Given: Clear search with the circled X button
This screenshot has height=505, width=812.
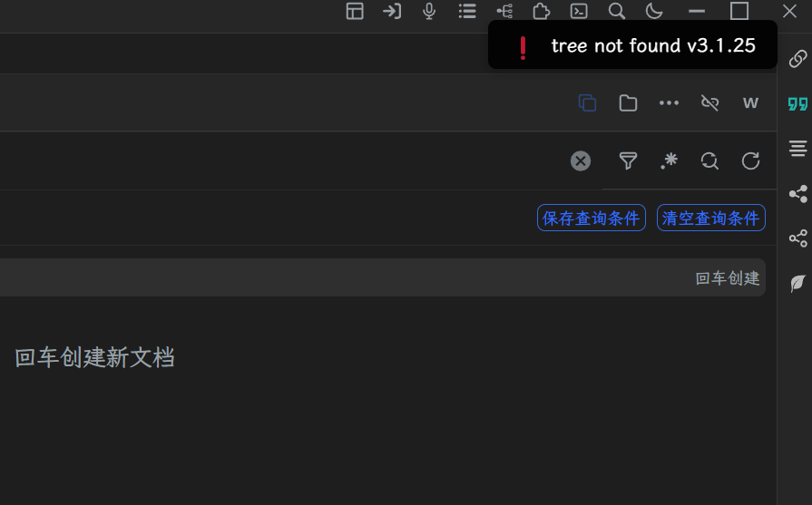Looking at the screenshot, I should [x=581, y=160].
